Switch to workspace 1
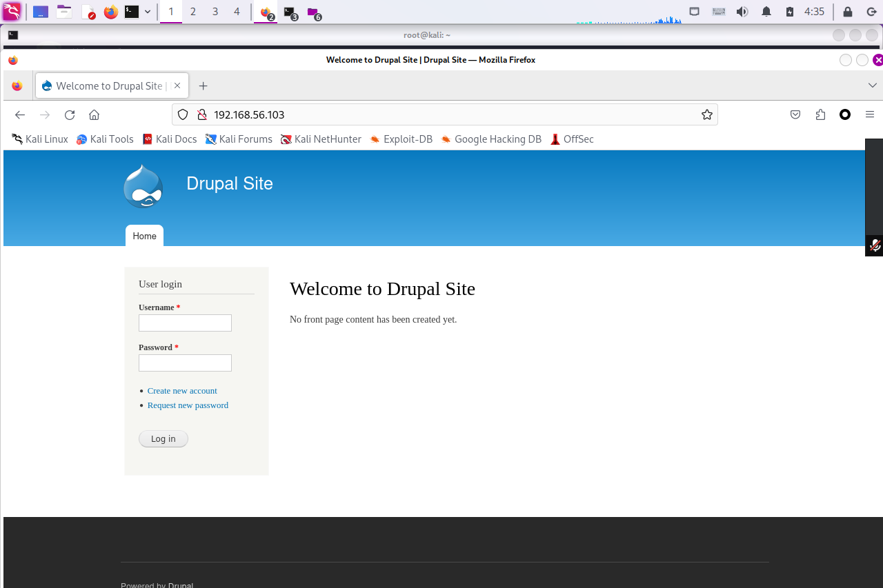 tap(171, 12)
